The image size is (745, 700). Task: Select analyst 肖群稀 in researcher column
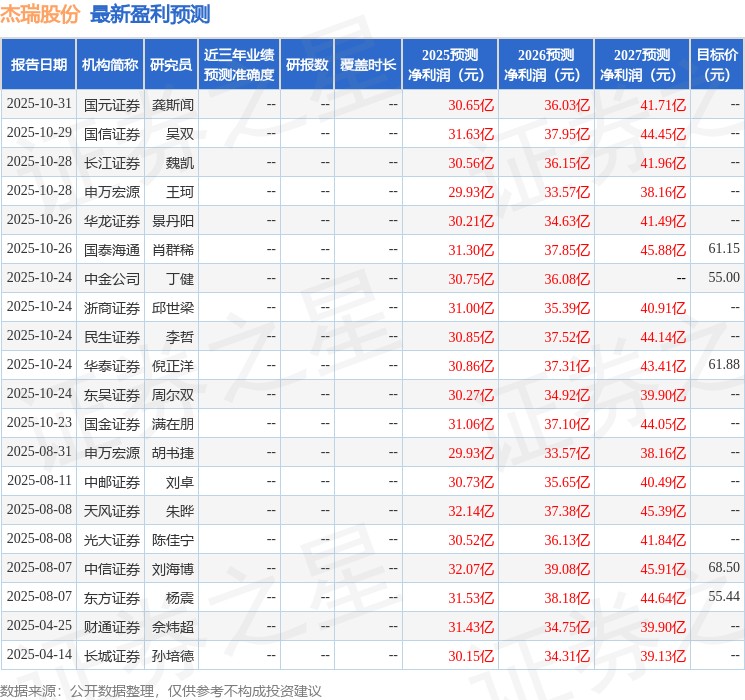[173, 249]
